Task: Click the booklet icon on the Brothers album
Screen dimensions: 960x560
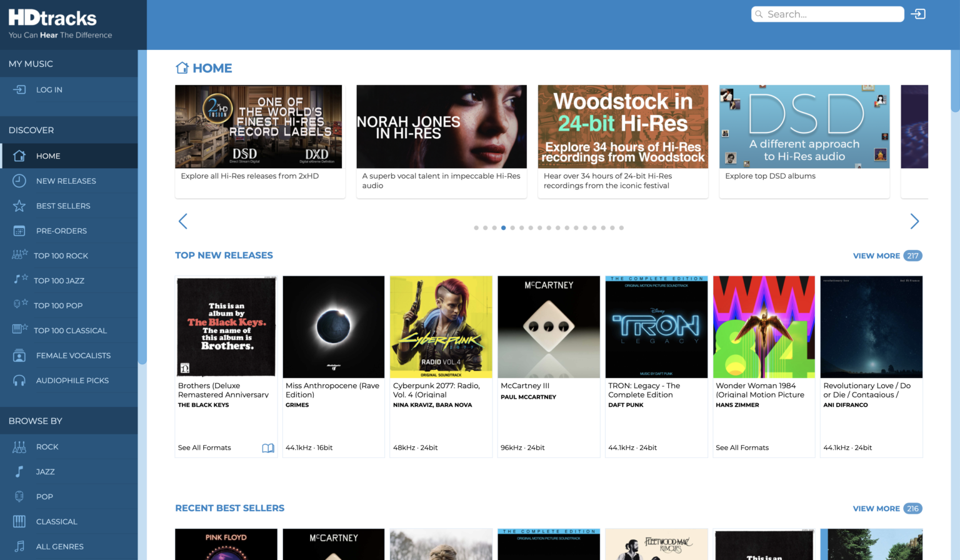Action: click(268, 448)
